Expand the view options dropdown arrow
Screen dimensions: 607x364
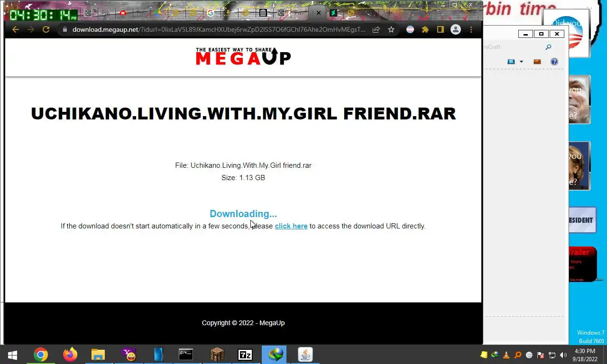pos(521,62)
